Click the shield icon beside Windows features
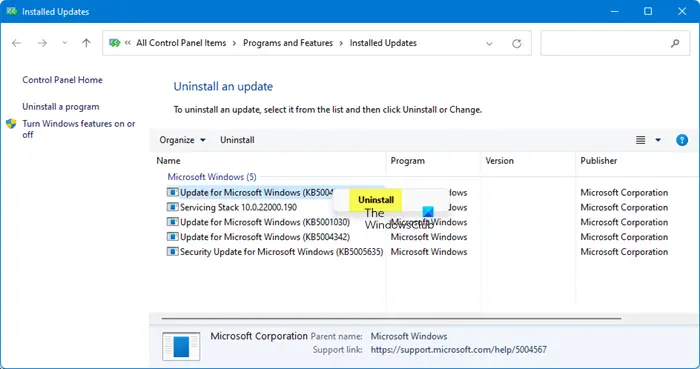This screenshot has height=369, width=700. pos(11,124)
